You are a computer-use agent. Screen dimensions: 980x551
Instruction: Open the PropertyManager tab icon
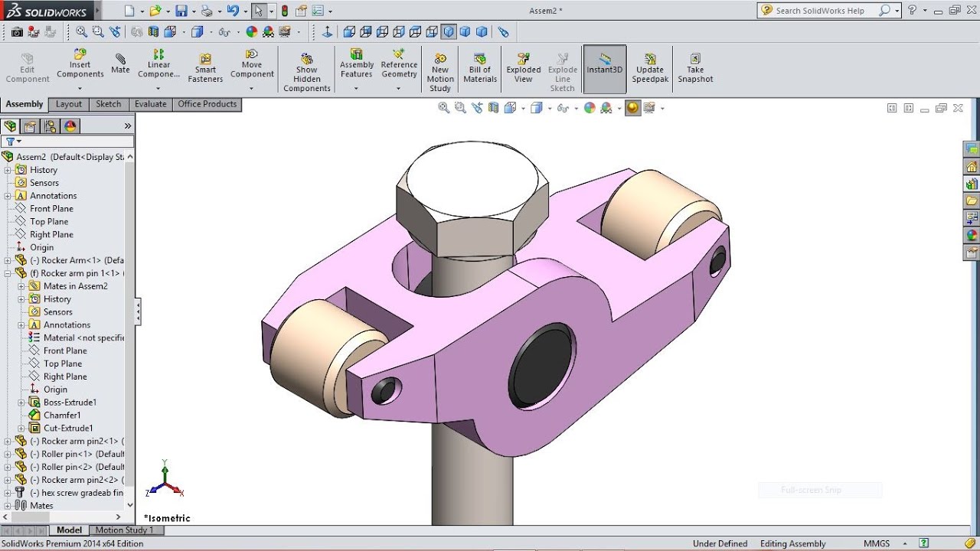click(30, 126)
